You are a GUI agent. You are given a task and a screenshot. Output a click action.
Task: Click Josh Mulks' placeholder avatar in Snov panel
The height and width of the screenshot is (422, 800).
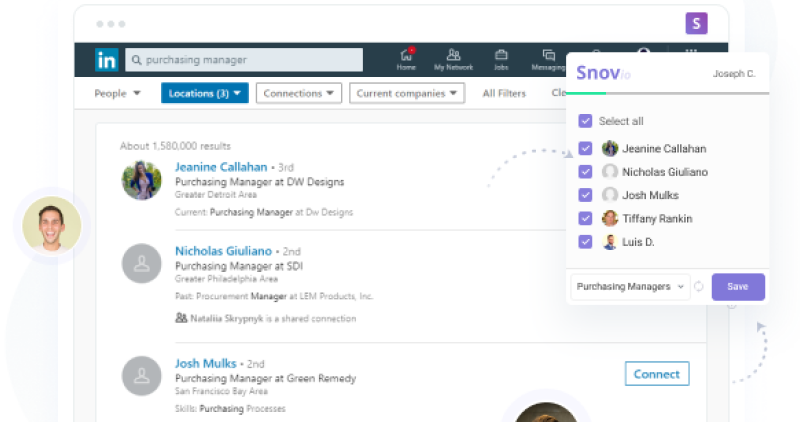610,195
